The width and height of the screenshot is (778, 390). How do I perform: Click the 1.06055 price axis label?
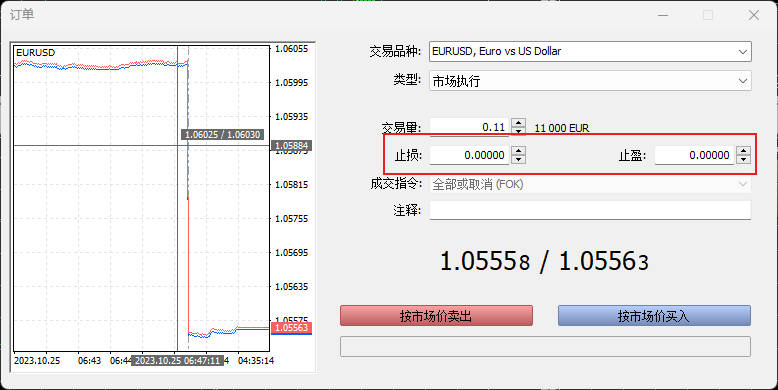coord(292,49)
